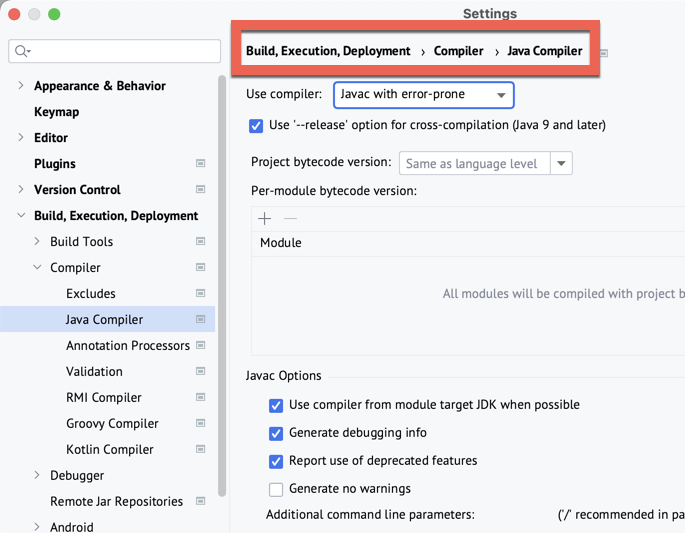Screen dimensions: 685x533
Task: Expand the Debugger node
Action: tap(37, 475)
